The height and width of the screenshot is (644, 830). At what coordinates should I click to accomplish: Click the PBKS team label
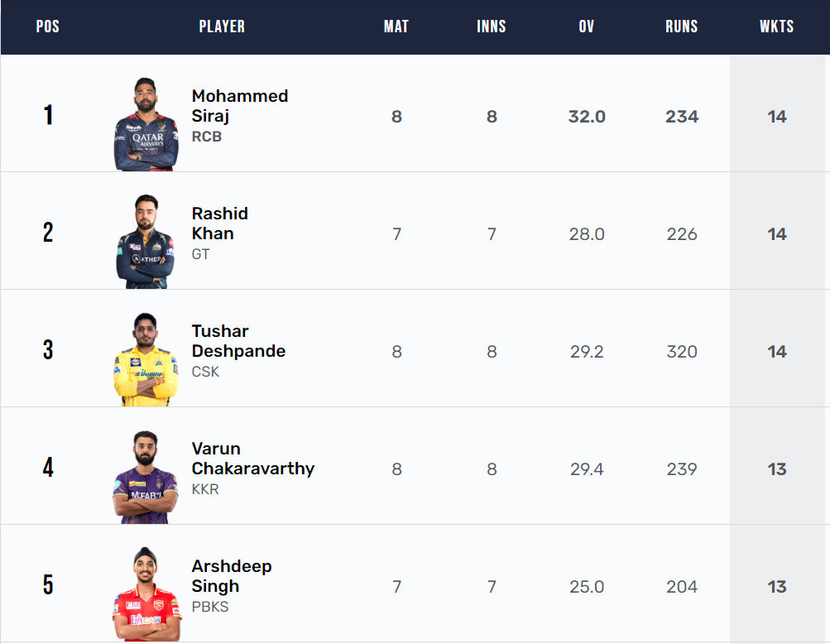point(210,607)
